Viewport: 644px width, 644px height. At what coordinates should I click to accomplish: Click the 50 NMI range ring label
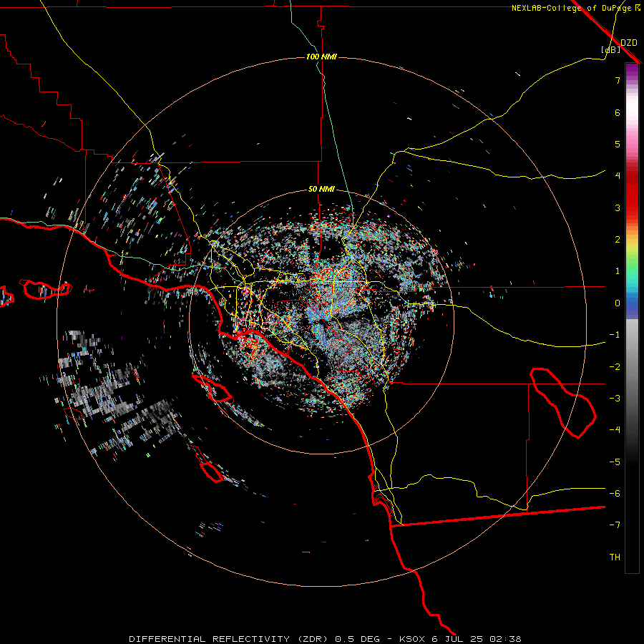click(x=321, y=189)
